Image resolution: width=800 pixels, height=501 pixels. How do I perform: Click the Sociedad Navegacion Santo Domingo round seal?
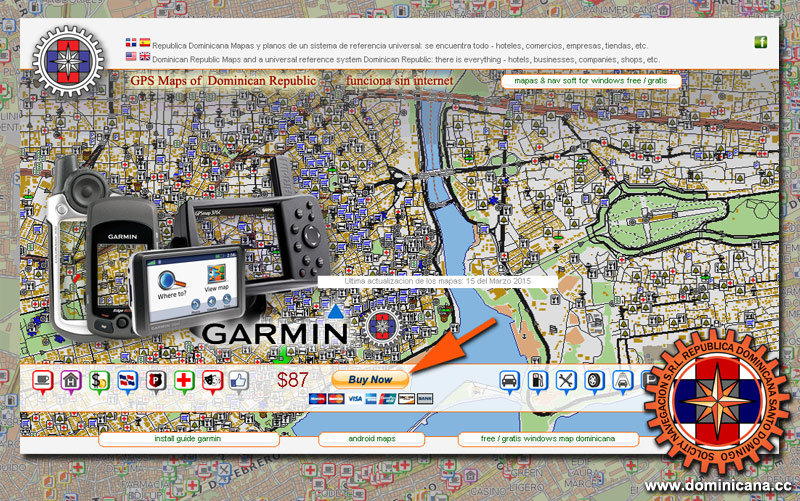(718, 402)
